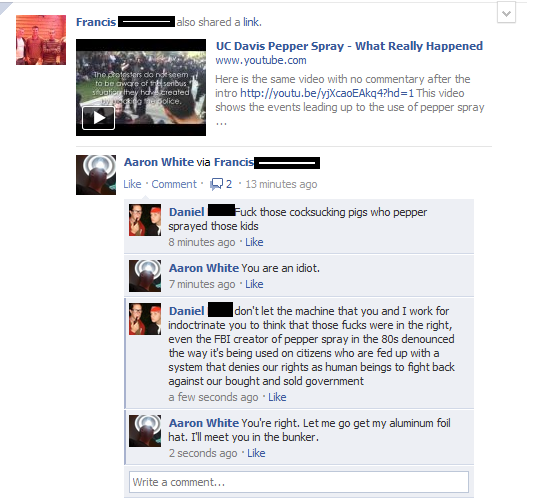Open Daniel's avatar on the first comment
This screenshot has height=502, width=552.
tap(145, 220)
